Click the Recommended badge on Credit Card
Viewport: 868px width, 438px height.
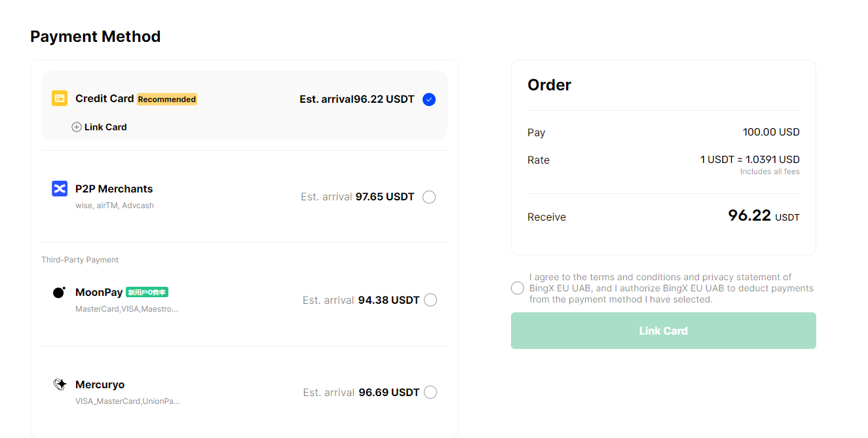[x=167, y=100]
